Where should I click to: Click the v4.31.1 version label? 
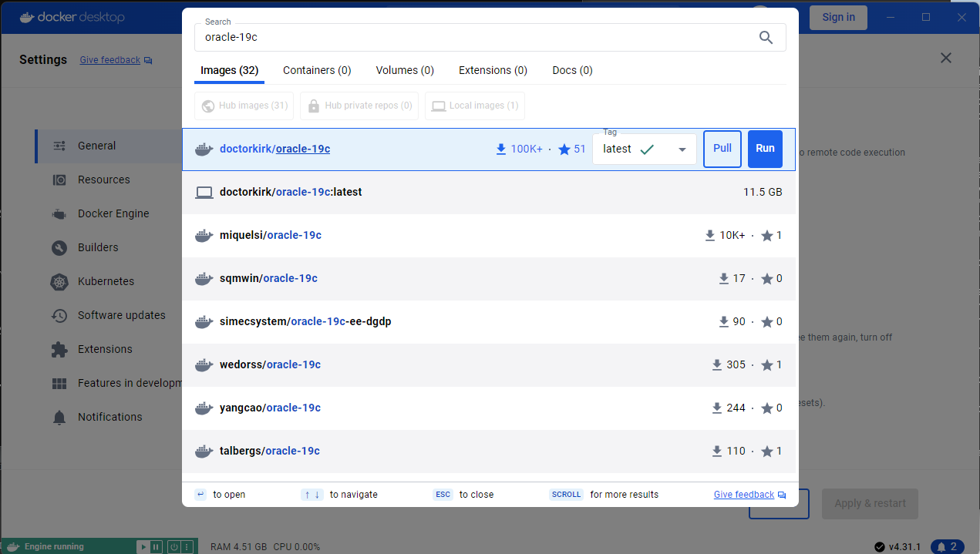tap(904, 547)
